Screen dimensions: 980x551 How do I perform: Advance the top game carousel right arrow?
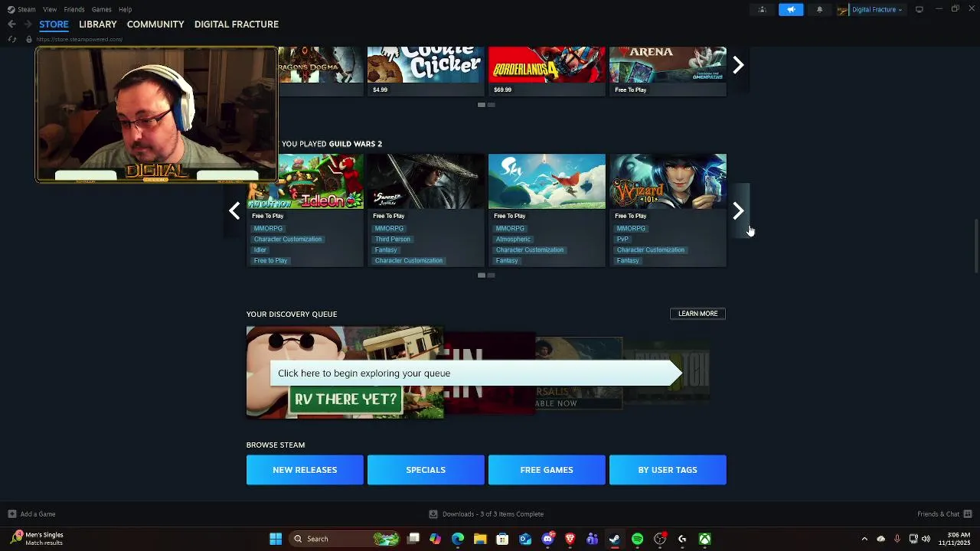738,65
